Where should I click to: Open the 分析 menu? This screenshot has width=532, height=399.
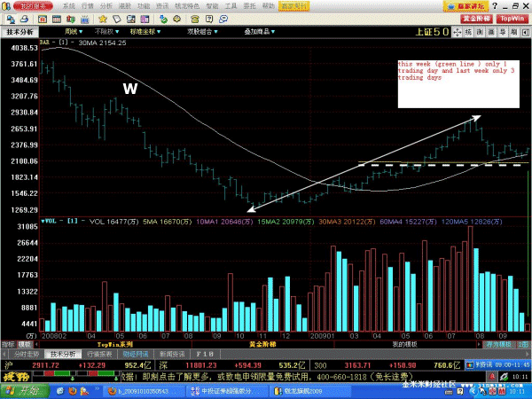coord(106,6)
